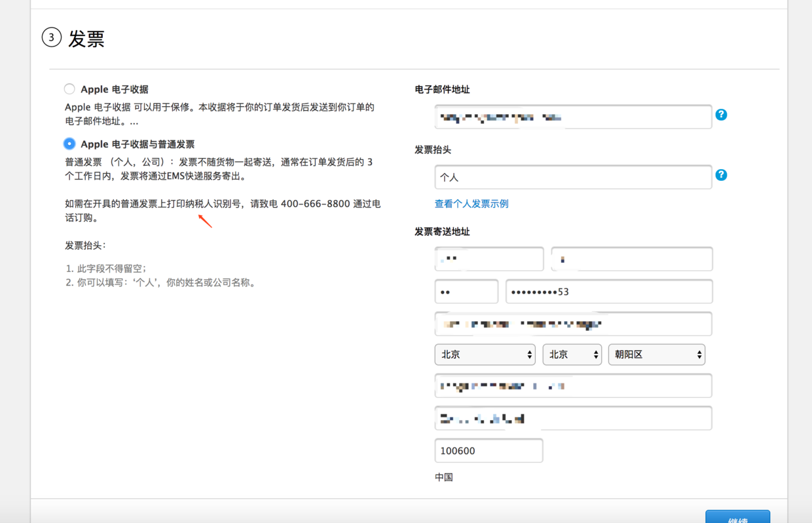Click the 发票 section heading
This screenshot has height=523, width=812.
[x=86, y=38]
